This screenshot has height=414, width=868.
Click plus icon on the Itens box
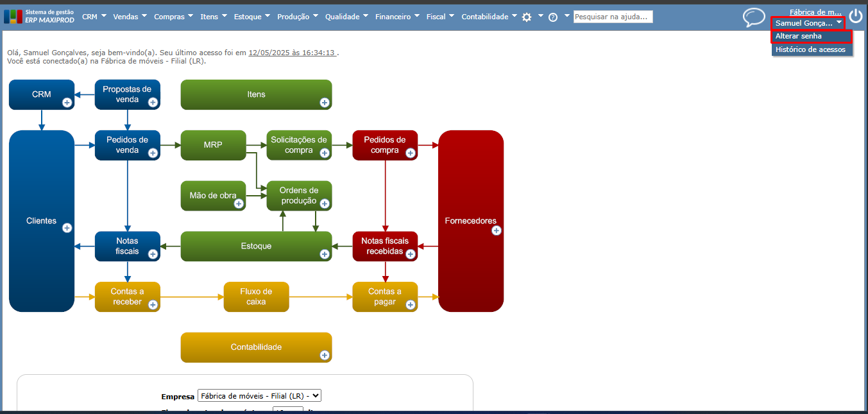pos(325,102)
